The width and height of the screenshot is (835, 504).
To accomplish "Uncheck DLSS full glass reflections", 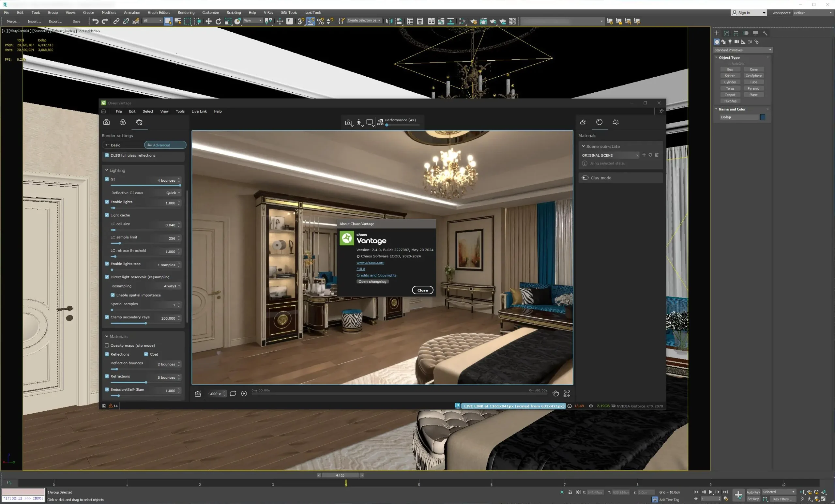I will (107, 156).
